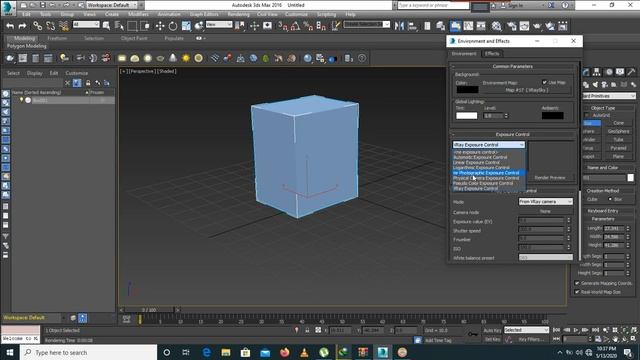Activate the Select and Uniform Scale tool
This screenshot has height=360, width=640.
click(x=186, y=26)
